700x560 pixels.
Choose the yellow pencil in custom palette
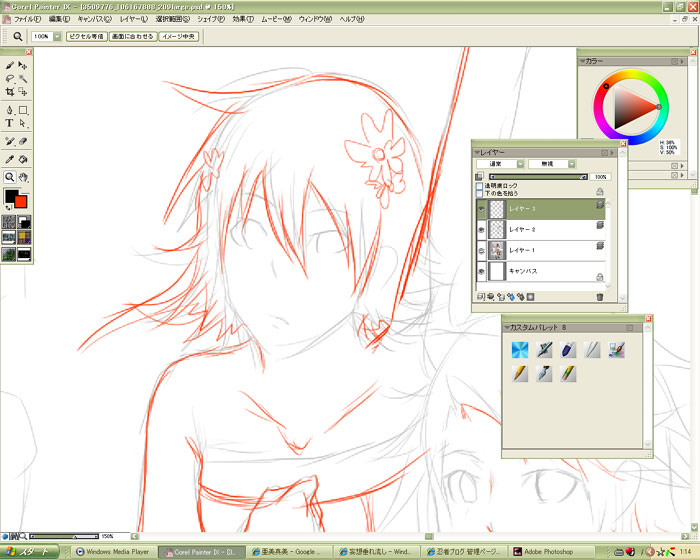coord(520,374)
